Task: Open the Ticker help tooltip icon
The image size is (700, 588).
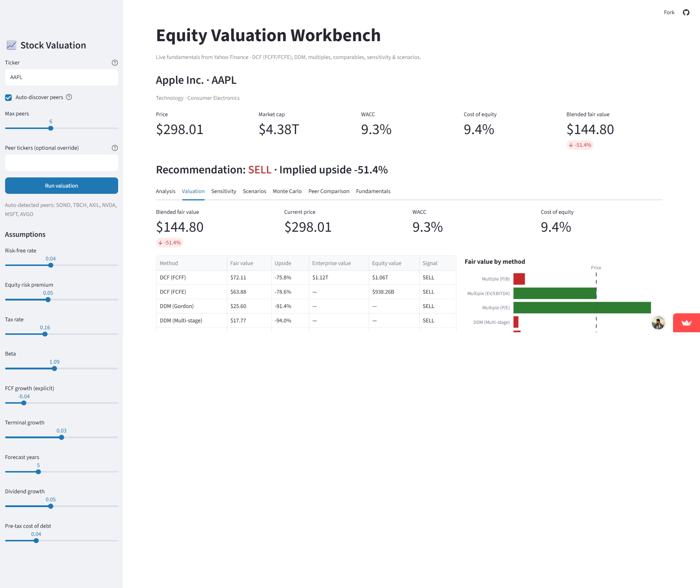Action: [115, 63]
